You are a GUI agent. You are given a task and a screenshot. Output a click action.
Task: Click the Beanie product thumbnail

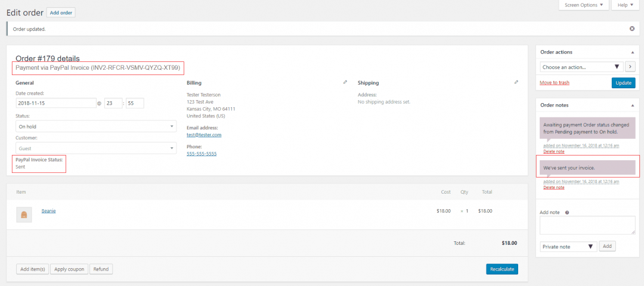coord(24,214)
